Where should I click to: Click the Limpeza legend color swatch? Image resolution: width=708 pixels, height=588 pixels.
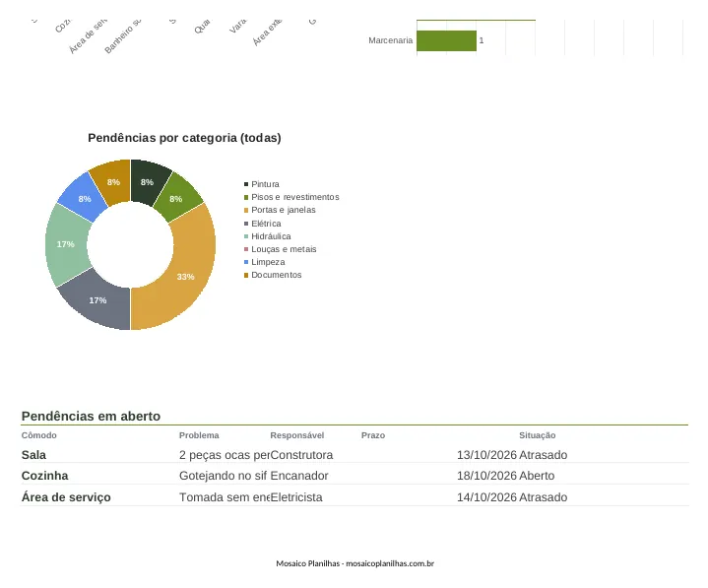tap(246, 262)
